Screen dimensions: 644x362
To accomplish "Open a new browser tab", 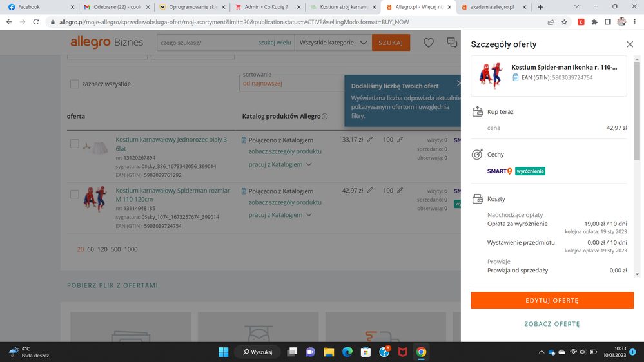I will [x=540, y=7].
